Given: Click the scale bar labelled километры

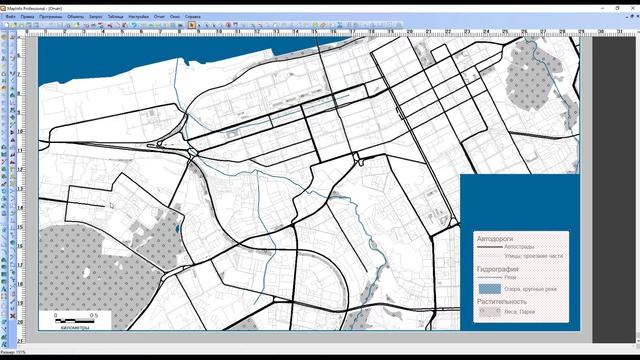Looking at the screenshot, I should pyautogui.click(x=75, y=320).
